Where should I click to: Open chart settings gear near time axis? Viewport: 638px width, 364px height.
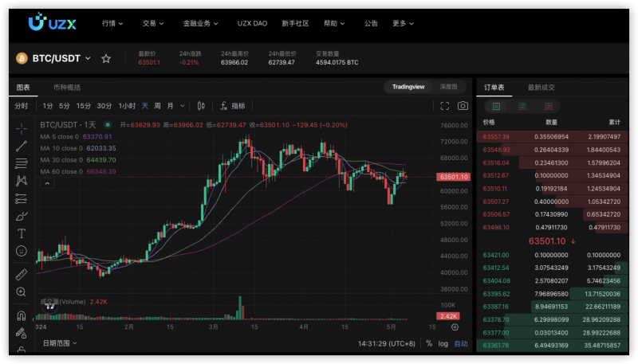point(455,327)
